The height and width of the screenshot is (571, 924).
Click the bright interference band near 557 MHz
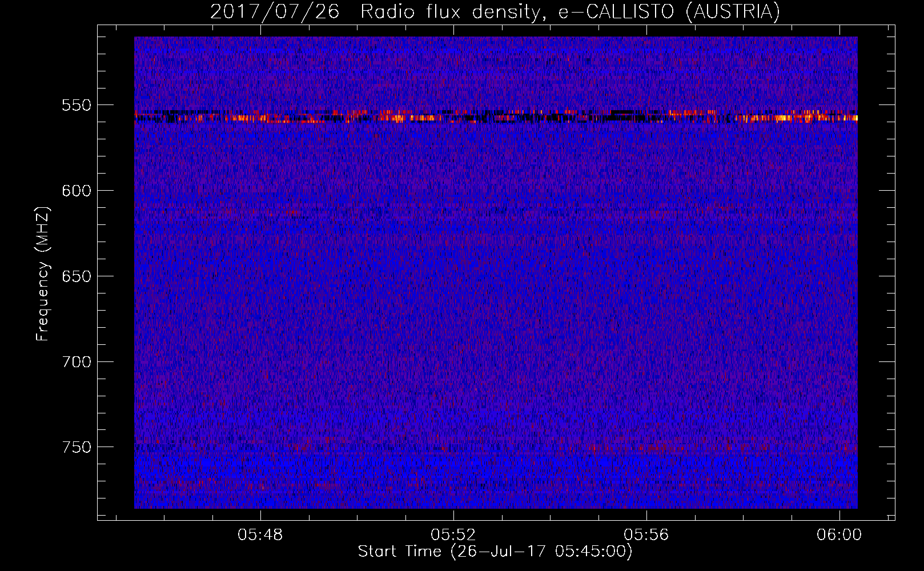pos(496,117)
